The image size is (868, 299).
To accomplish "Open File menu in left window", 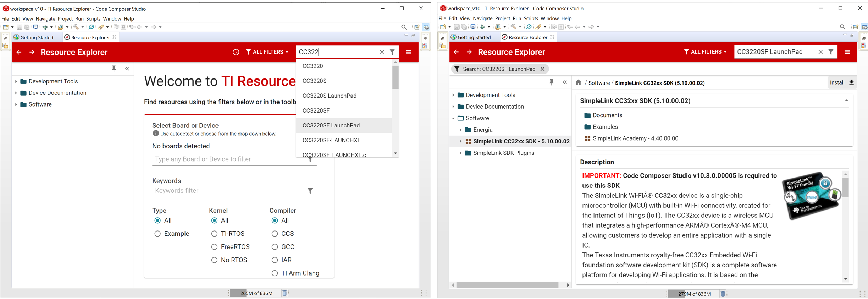I will point(5,19).
